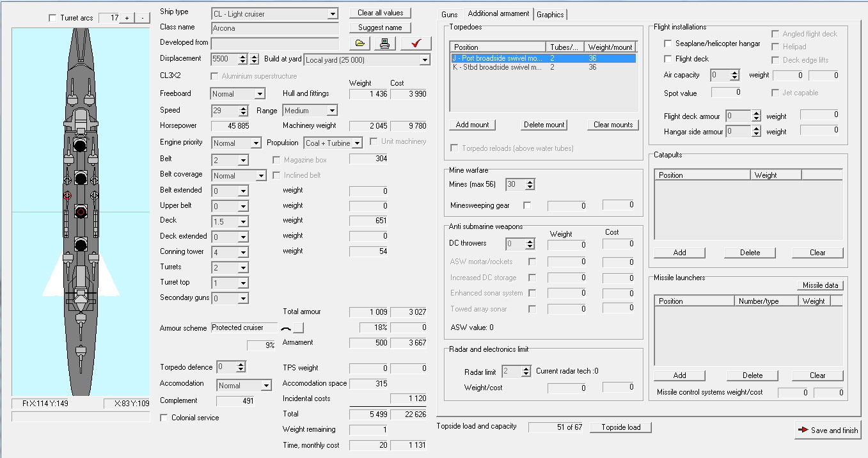The height and width of the screenshot is (458, 868).
Task: Toggle the Colonial service checkbox
Action: (x=164, y=418)
